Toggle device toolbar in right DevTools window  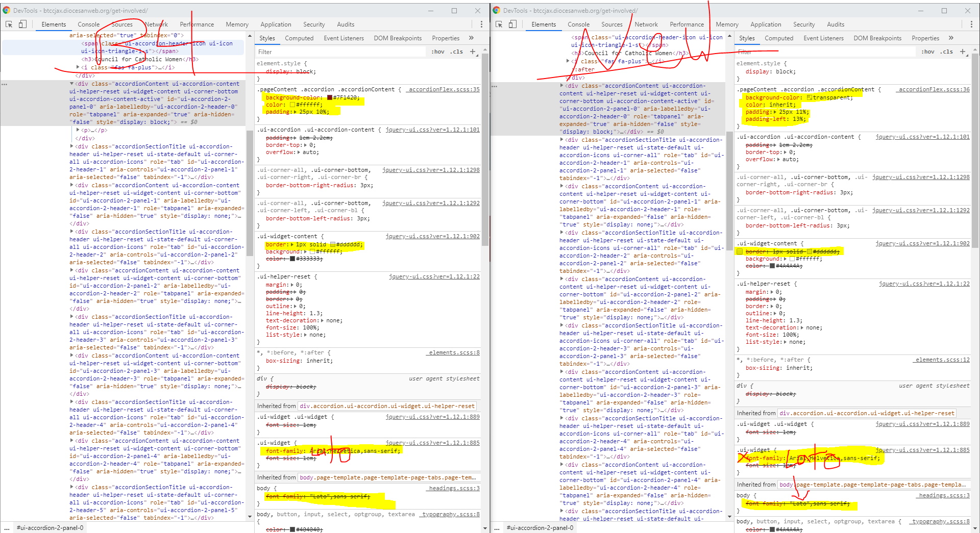coord(512,24)
